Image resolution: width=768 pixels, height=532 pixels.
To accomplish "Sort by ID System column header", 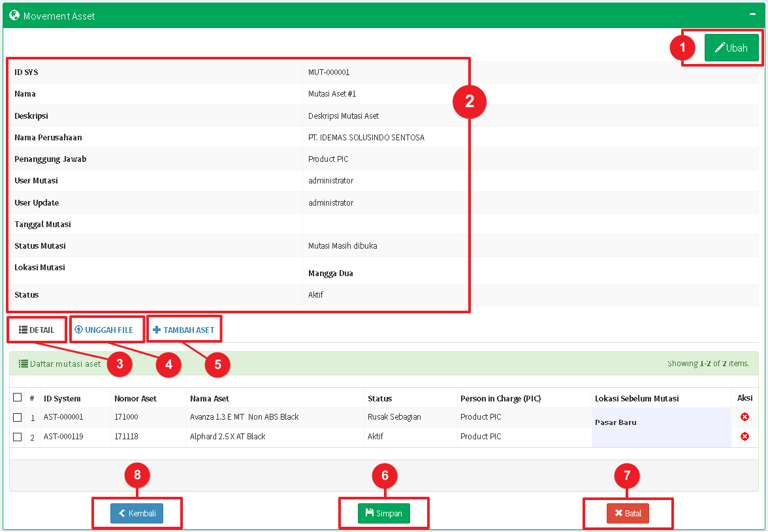I will tap(62, 398).
